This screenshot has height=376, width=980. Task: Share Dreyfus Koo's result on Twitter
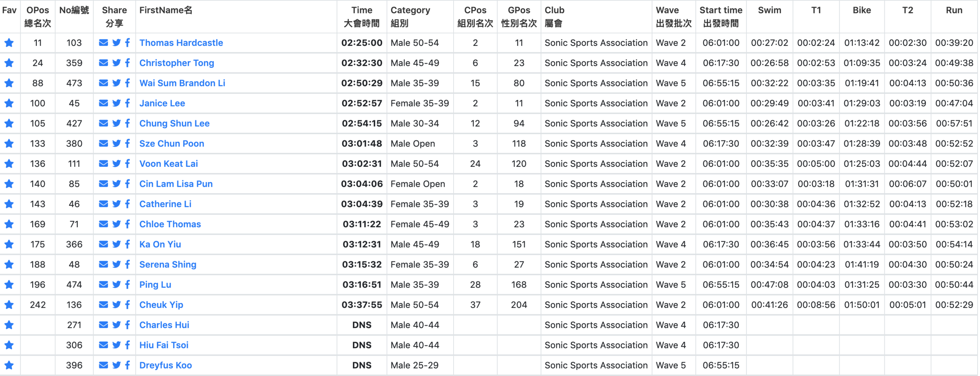click(x=115, y=365)
